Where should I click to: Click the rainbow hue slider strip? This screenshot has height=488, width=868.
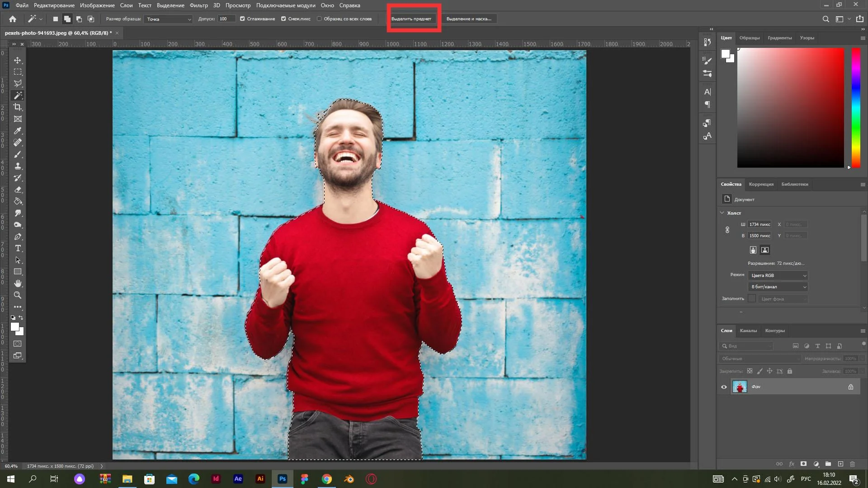click(x=856, y=108)
